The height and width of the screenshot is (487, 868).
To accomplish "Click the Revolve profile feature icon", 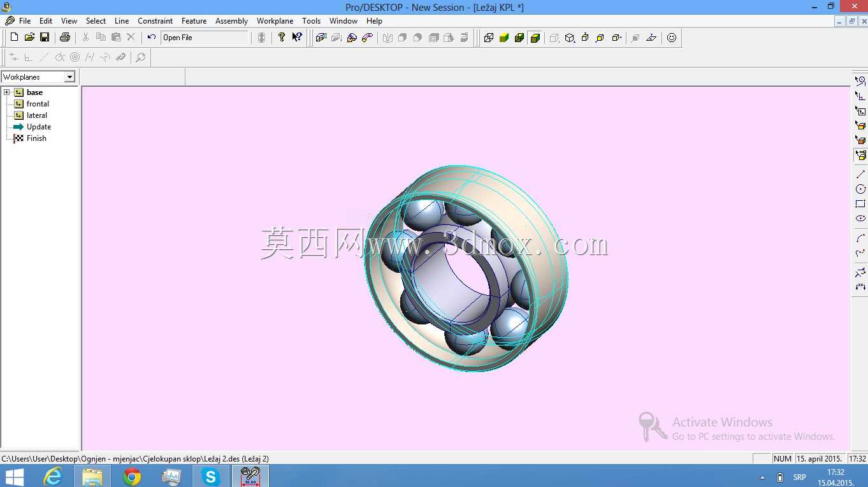I will pyautogui.click(x=352, y=38).
